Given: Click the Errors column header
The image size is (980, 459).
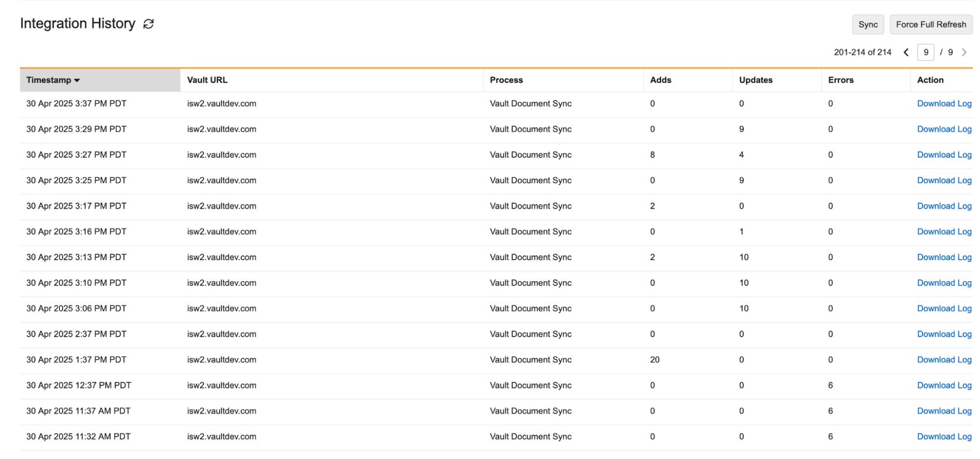Looking at the screenshot, I should [x=841, y=80].
